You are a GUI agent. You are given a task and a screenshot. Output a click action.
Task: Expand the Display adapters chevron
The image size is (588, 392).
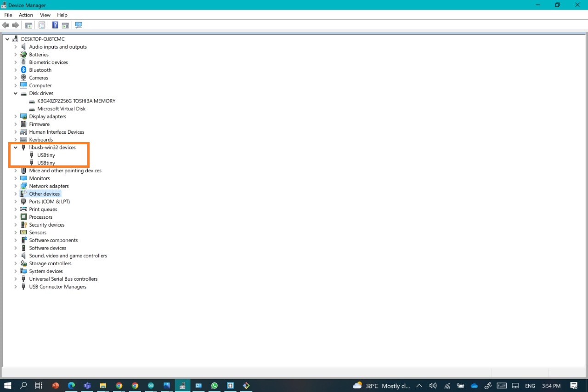(x=16, y=117)
